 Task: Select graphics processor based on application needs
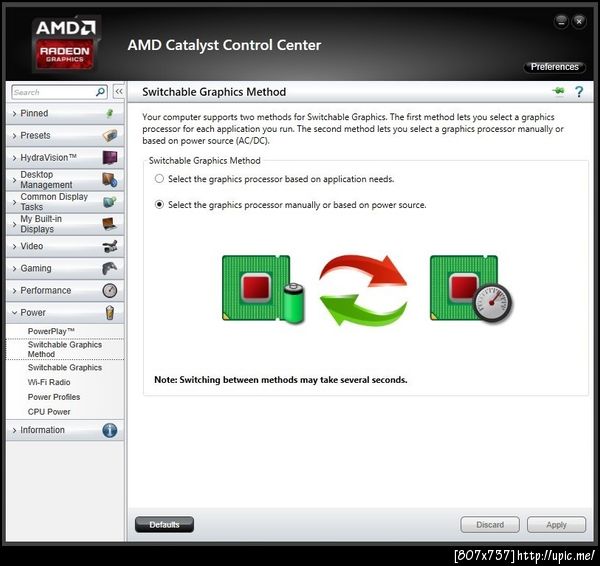[x=159, y=179]
